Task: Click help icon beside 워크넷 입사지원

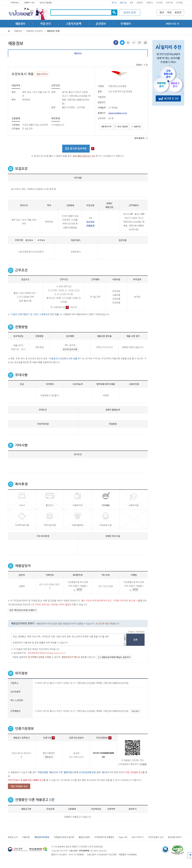Action: click(x=93, y=149)
